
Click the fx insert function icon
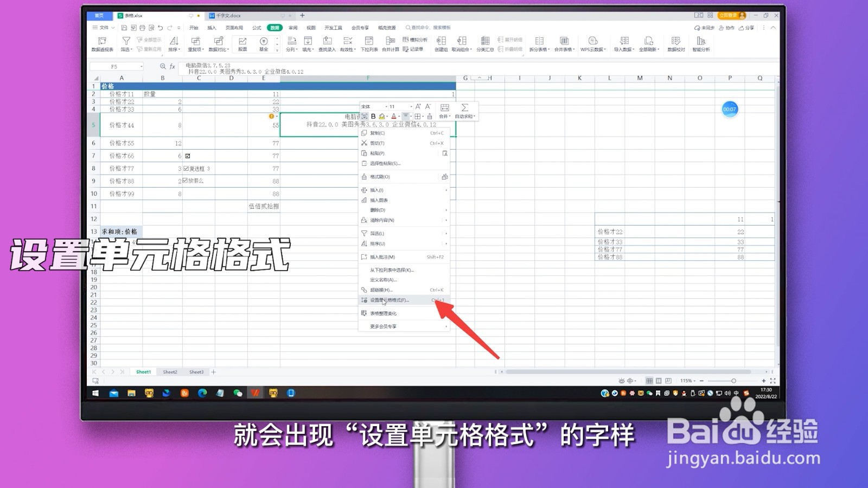click(172, 66)
